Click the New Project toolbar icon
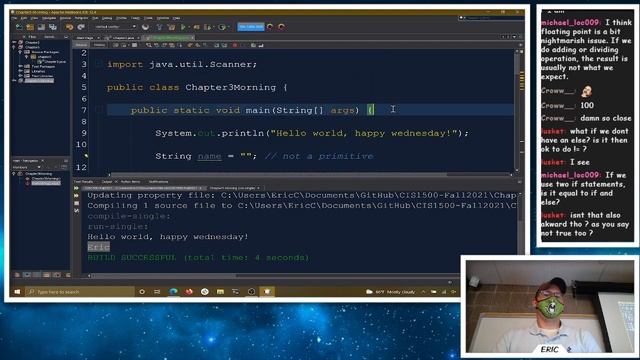 [30, 27]
